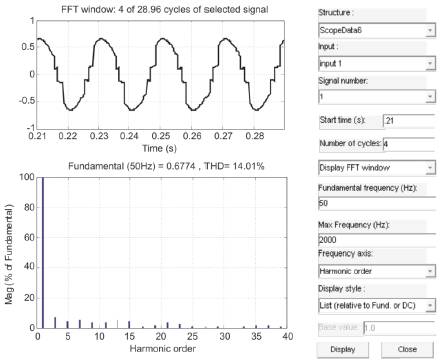Viewport: 442px width, 364px height.
Task: Open the Signal number dropdown
Action: [x=377, y=97]
